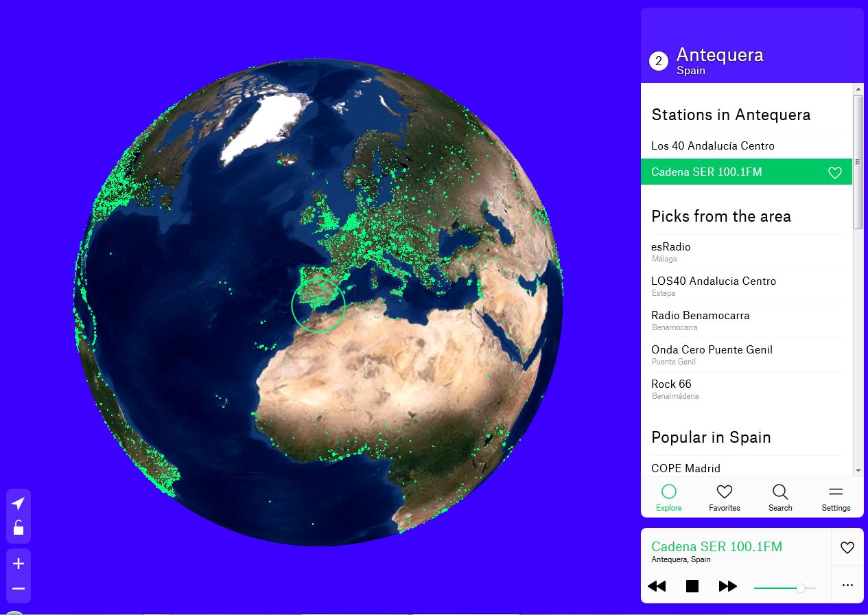Play Onda Cero Puente Genil
This screenshot has height=615, width=868.
click(747, 355)
